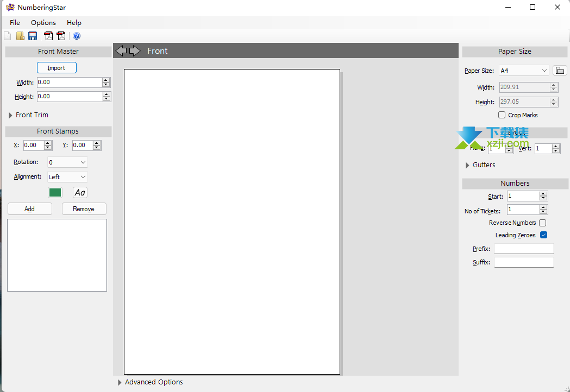Image resolution: width=570 pixels, height=392 pixels.
Task: Open help with the blue question mark icon
Action: pyautogui.click(x=77, y=36)
